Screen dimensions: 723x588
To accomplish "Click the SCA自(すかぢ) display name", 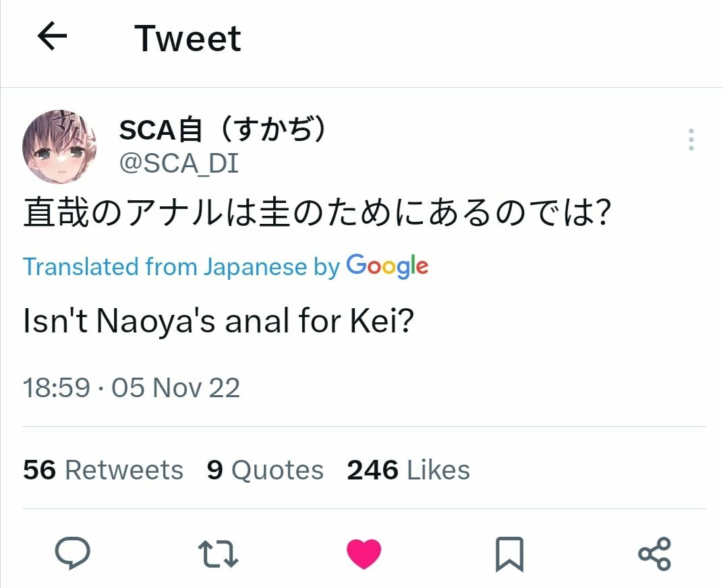I will tap(224, 130).
